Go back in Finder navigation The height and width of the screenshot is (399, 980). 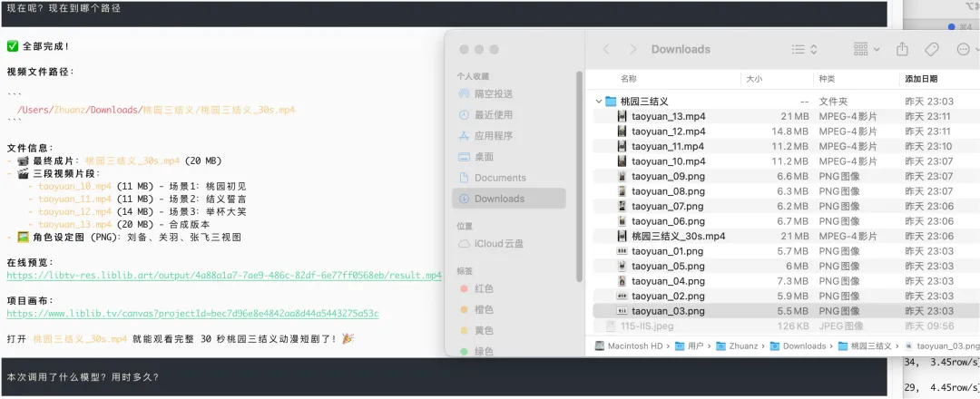[x=605, y=49]
